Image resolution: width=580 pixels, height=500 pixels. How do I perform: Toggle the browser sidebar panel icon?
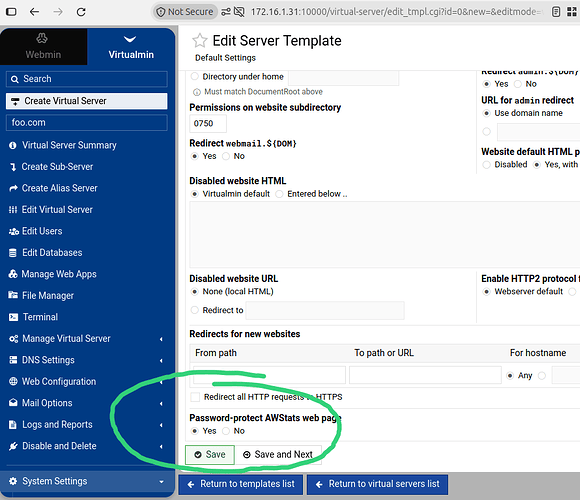[11, 12]
